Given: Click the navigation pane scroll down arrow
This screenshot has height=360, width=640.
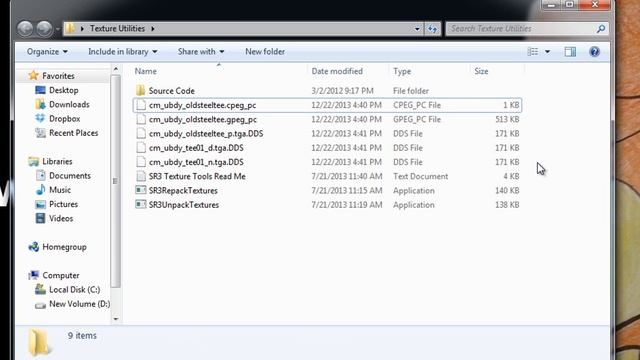Looking at the screenshot, I should pyautogui.click(x=116, y=319).
